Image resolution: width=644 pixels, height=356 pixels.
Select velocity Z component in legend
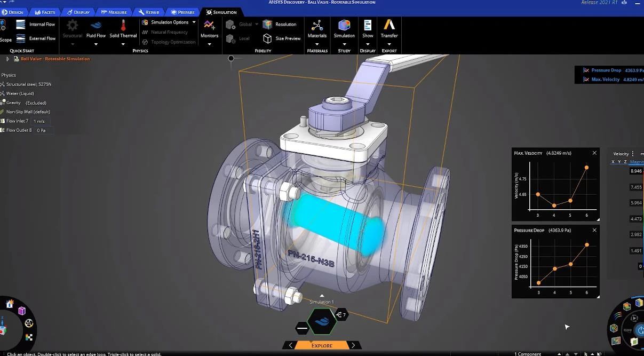click(625, 162)
